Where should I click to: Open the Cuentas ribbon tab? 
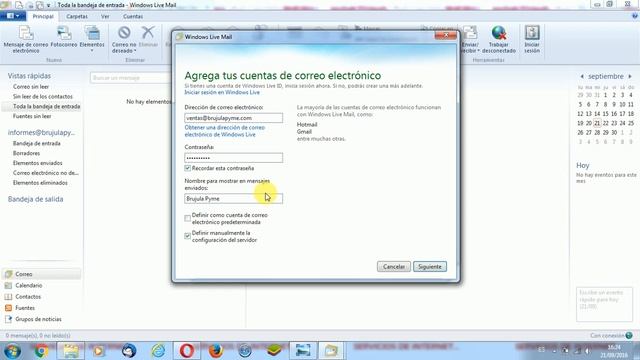coord(133,16)
